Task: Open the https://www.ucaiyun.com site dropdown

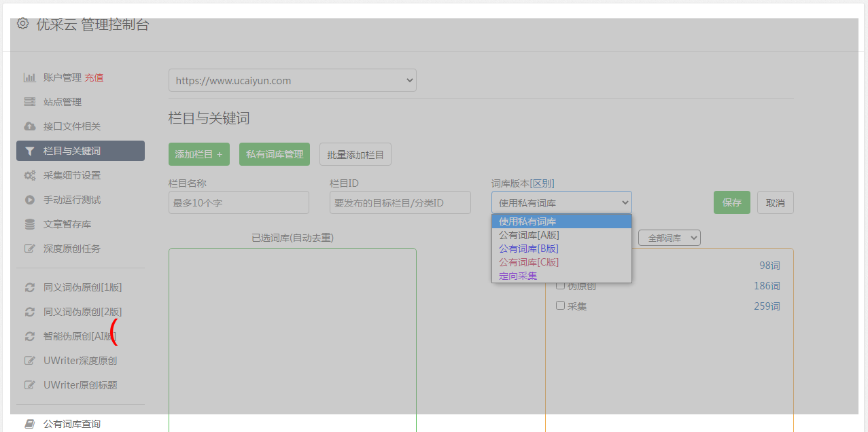Action: click(292, 80)
